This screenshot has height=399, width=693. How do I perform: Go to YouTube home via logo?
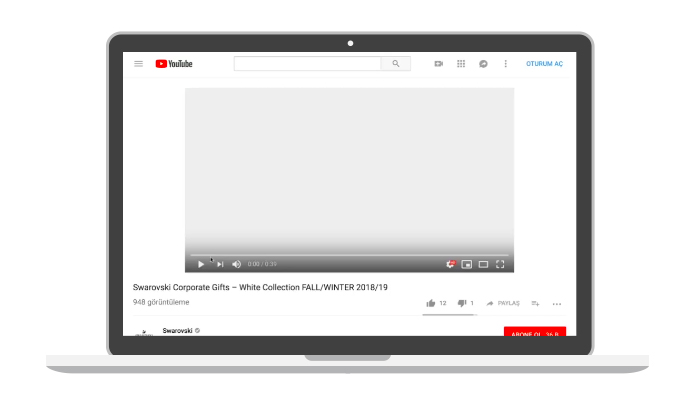coord(174,64)
